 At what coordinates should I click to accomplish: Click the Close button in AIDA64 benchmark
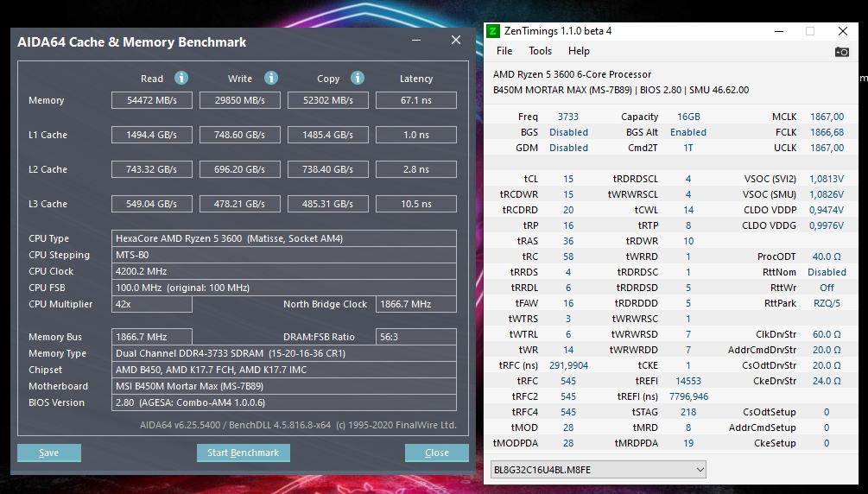[x=437, y=453]
